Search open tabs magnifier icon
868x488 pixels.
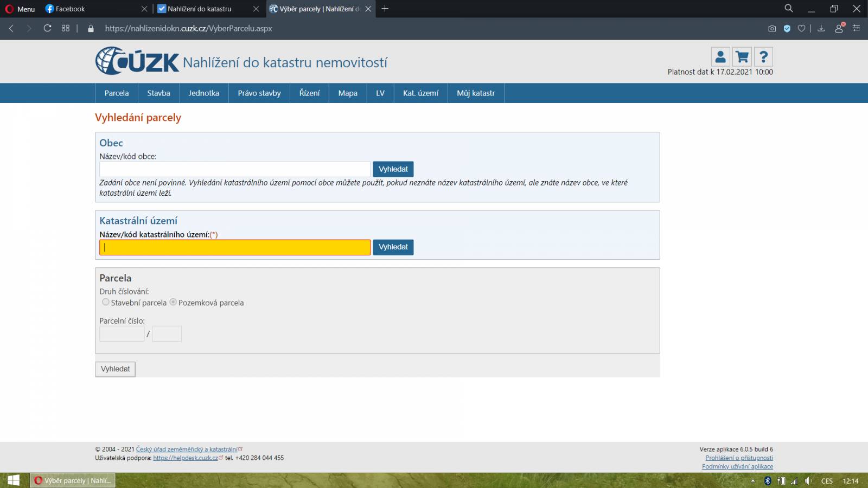pos(789,8)
